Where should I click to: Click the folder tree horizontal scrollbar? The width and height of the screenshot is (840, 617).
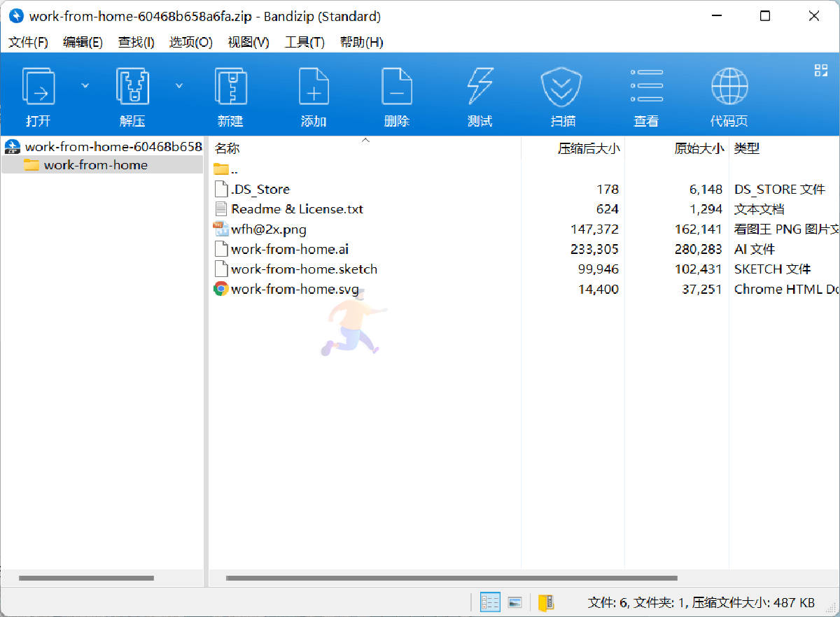(86, 578)
